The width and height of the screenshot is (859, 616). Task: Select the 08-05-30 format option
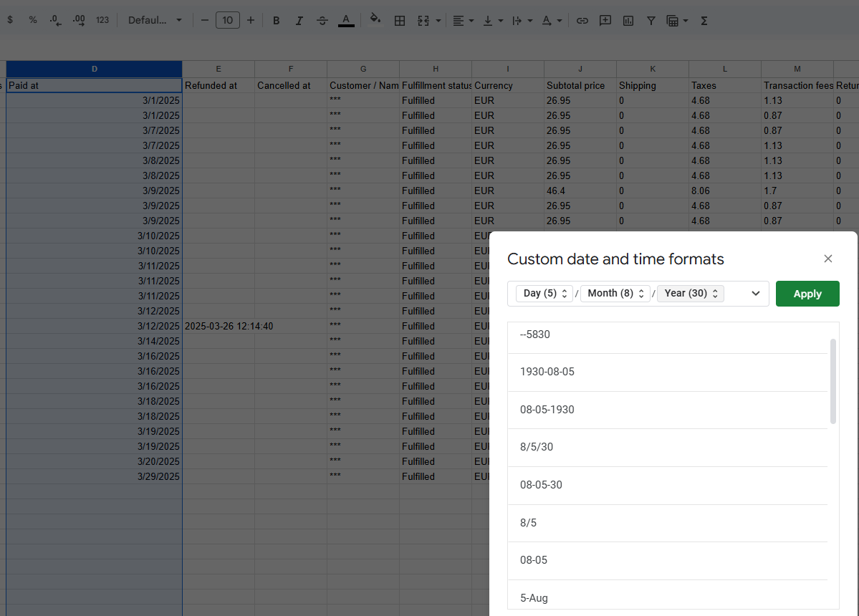(x=667, y=485)
